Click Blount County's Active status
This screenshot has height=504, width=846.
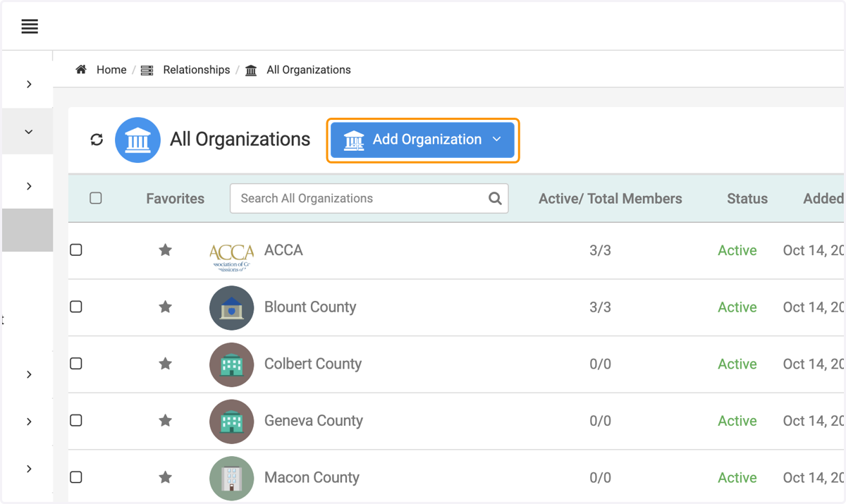[737, 307]
